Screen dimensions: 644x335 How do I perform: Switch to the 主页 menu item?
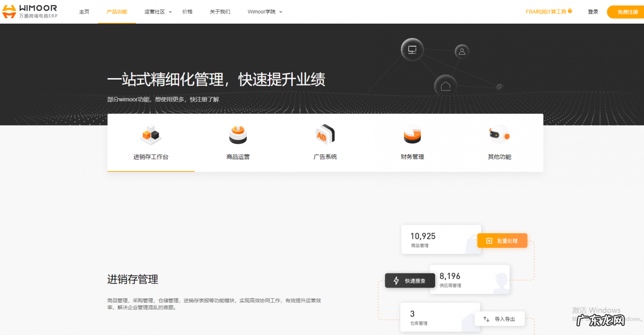point(84,11)
